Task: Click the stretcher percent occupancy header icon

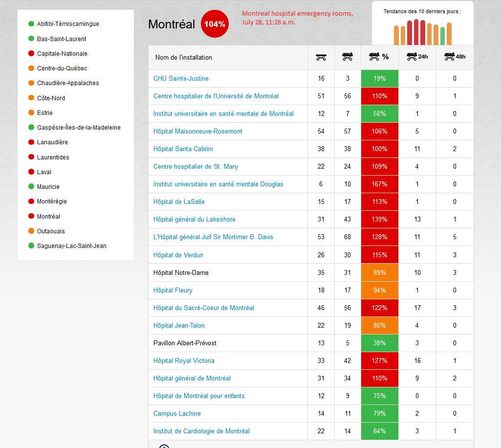Action: [379, 57]
